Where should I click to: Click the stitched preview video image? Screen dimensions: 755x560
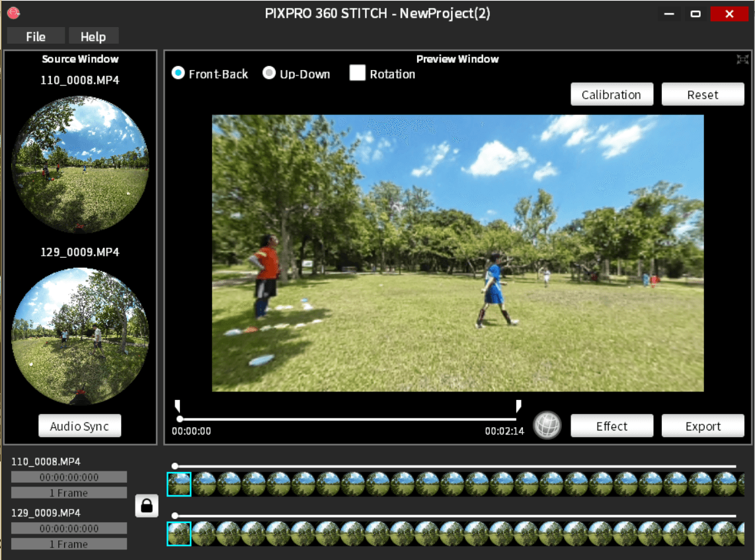(x=458, y=253)
